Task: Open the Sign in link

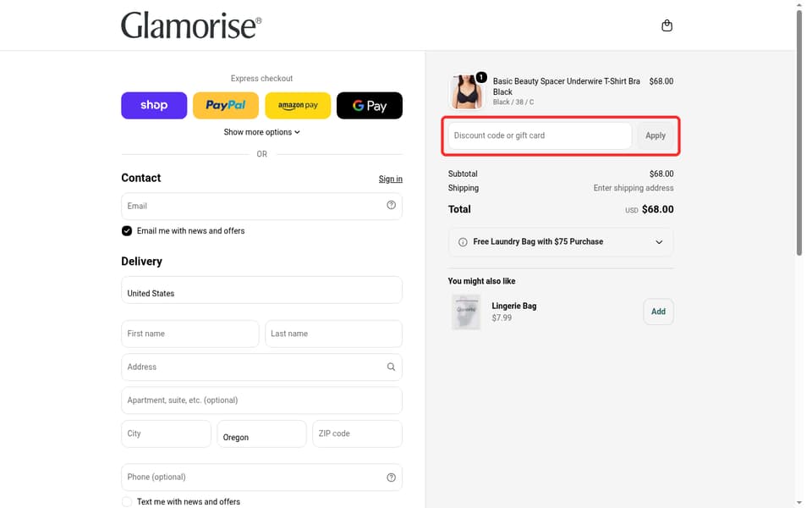Action: [x=391, y=179]
